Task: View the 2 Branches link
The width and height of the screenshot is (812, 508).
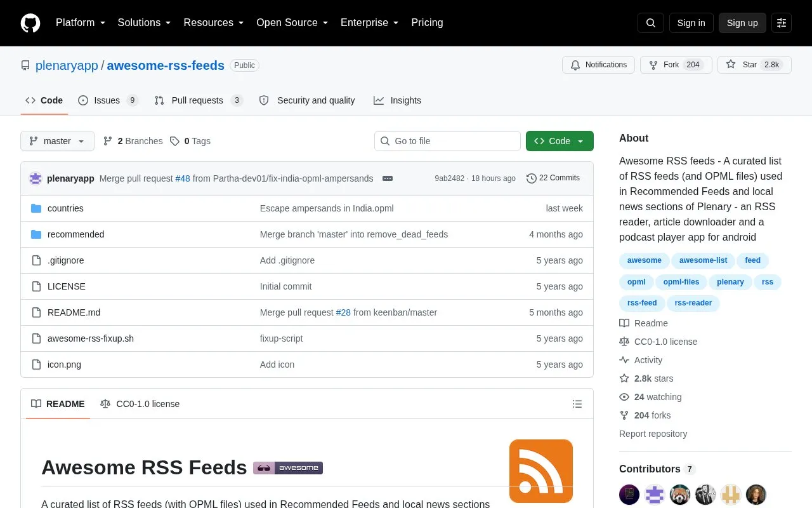Action: [x=133, y=141]
